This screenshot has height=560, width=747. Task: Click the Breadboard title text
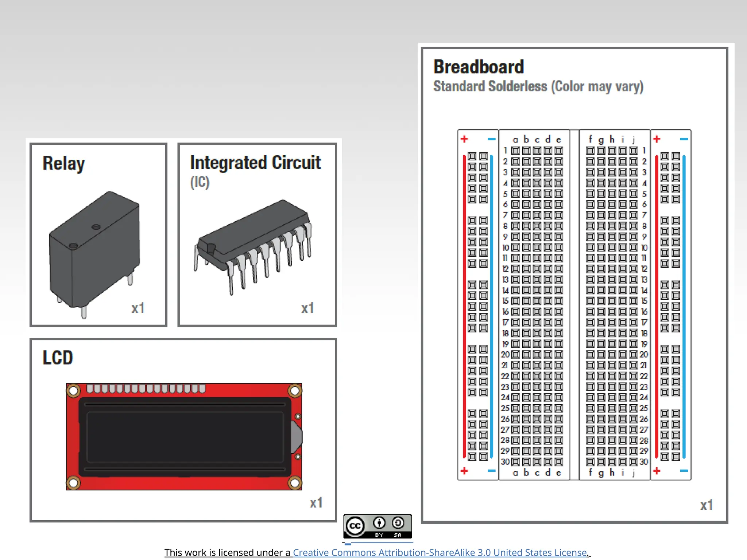479,67
